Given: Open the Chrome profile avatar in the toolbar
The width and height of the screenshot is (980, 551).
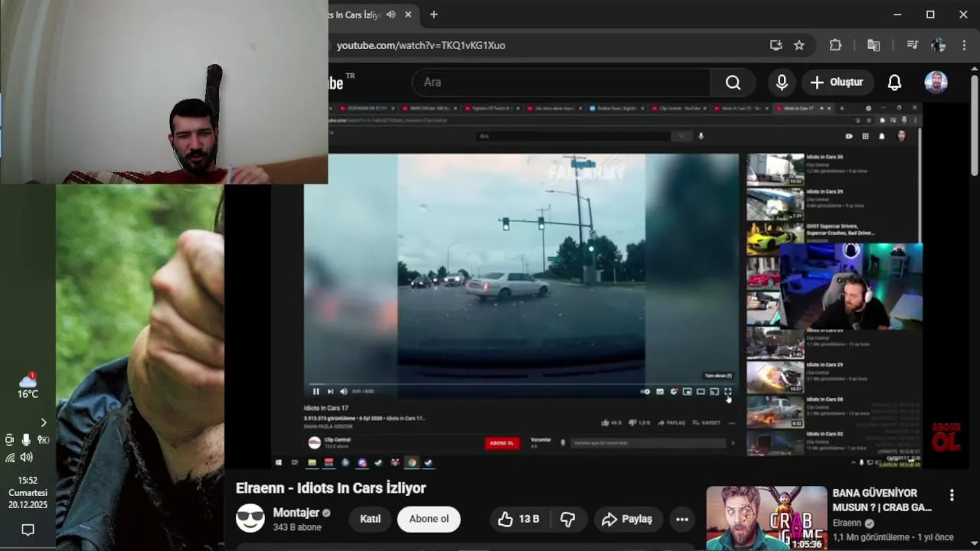Looking at the screenshot, I should [939, 45].
